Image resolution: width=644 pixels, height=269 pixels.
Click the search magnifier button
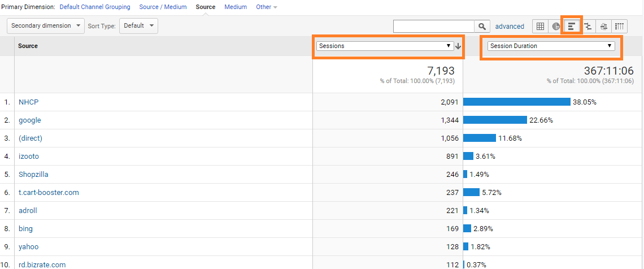[x=482, y=27]
